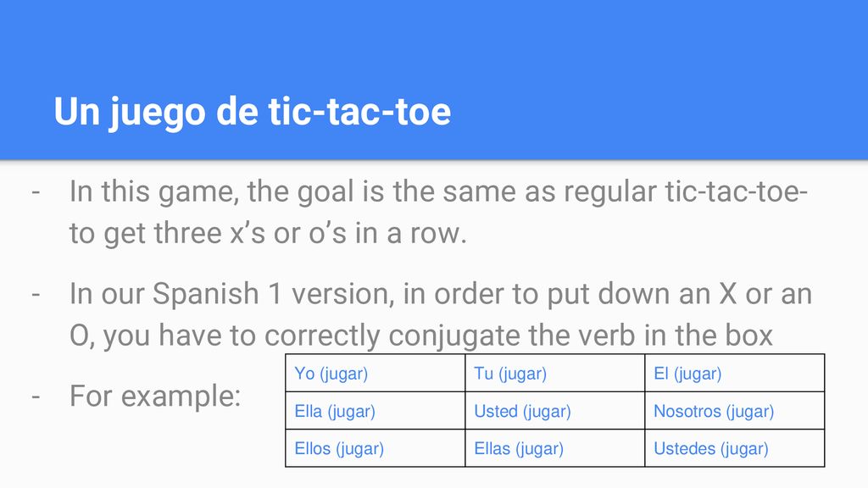The image size is (868, 488).
Task: Select the 'Yo (jugar)' table cell
Action: coord(376,374)
